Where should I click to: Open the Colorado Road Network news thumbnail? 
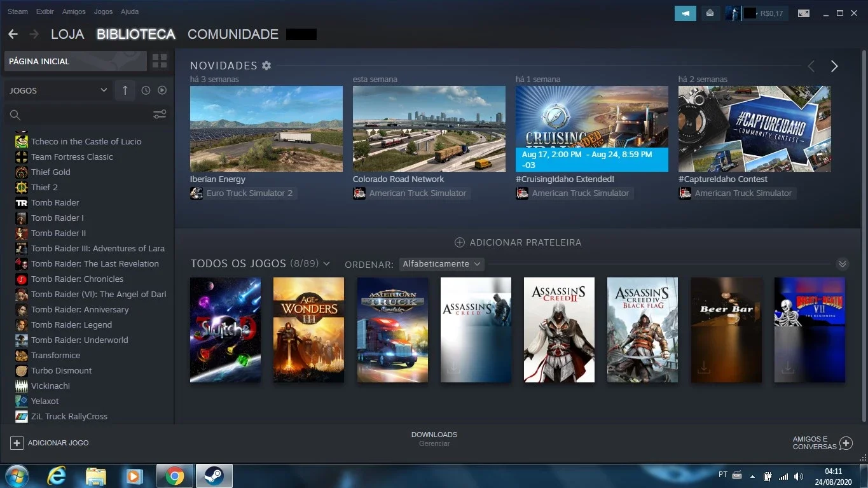pyautogui.click(x=429, y=129)
